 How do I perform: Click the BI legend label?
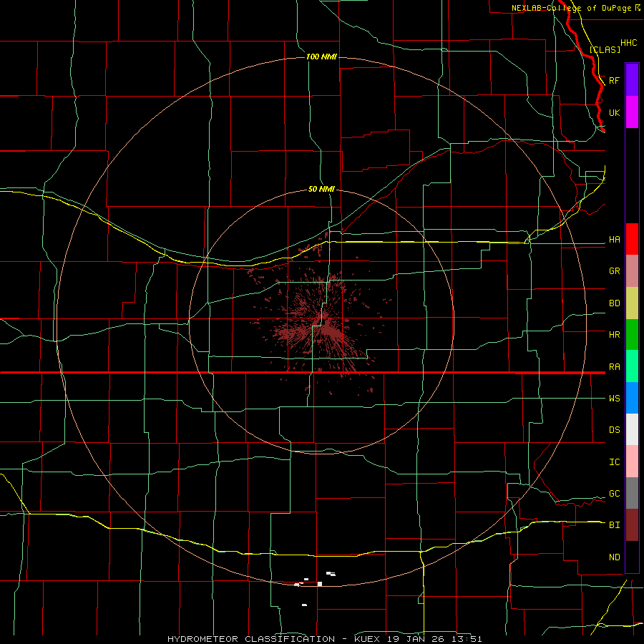point(615,525)
